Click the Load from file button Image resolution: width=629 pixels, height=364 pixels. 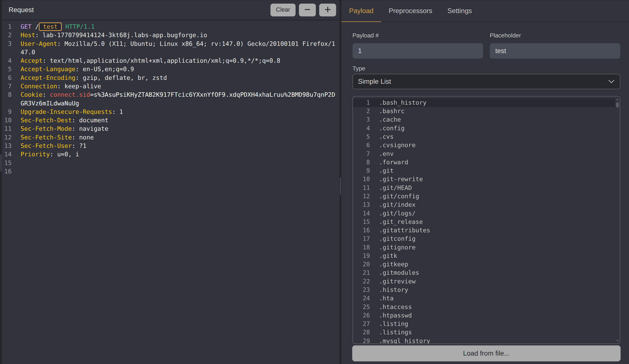[x=486, y=353]
